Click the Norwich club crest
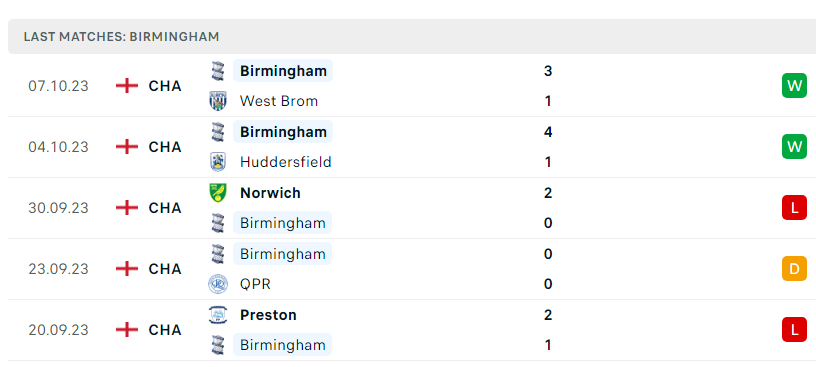This screenshot has height=367, width=816. pos(218,193)
